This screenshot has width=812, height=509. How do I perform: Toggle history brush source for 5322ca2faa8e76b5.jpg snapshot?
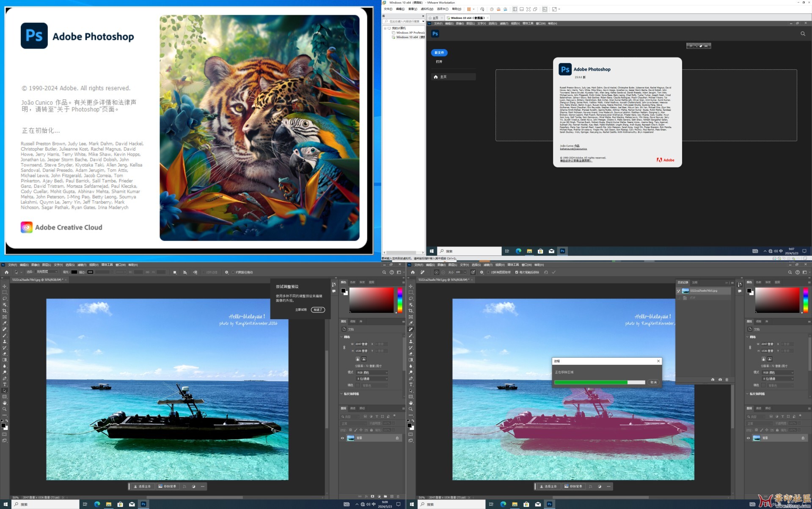coord(679,291)
